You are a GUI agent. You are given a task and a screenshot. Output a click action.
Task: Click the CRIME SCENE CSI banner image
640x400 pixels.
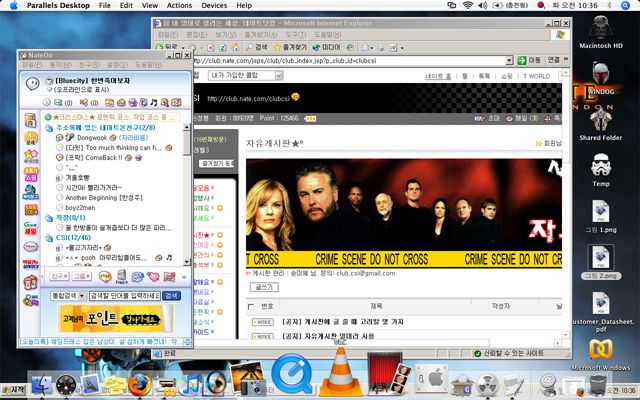[404, 213]
